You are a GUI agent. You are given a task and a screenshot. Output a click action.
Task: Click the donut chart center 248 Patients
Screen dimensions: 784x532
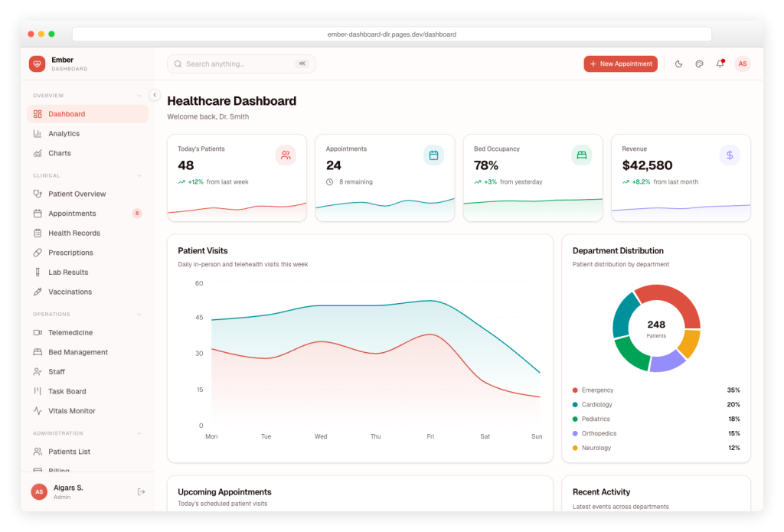[x=656, y=328]
